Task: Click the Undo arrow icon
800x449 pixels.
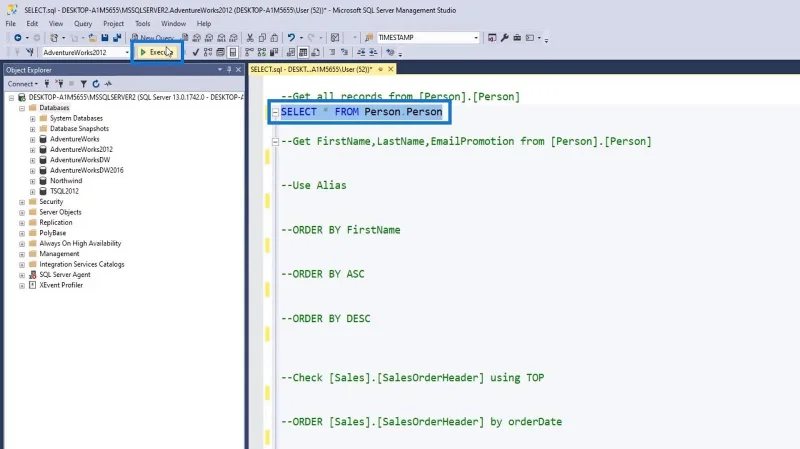Action: 291,38
